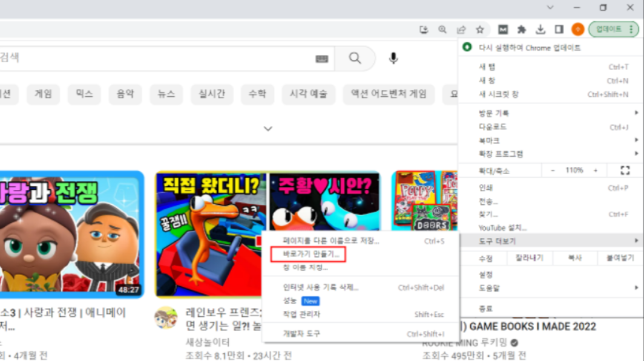
Task: Click 잘라내기 in the edit row
Action: (x=530, y=258)
